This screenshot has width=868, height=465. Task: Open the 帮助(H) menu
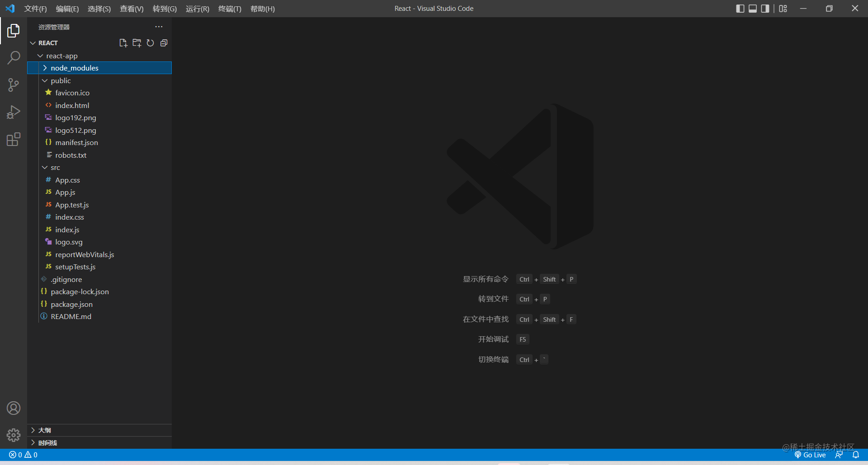tap(263, 9)
